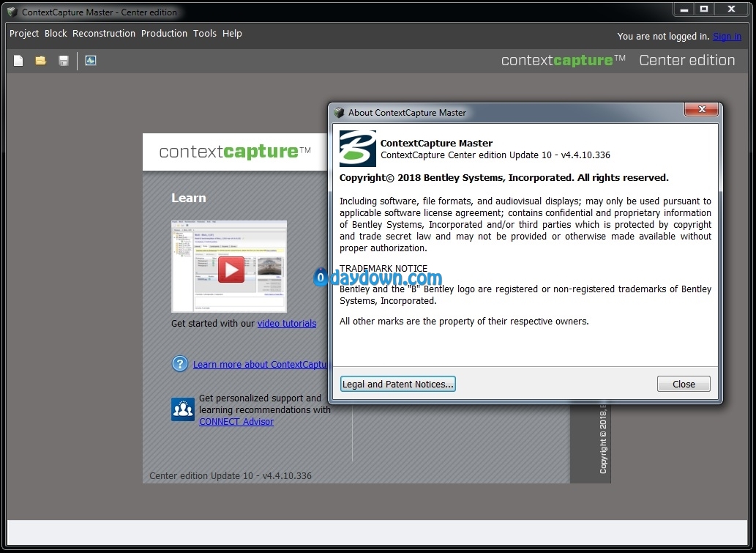The image size is (756, 553).
Task: Open the Help menu
Action: [x=232, y=33]
